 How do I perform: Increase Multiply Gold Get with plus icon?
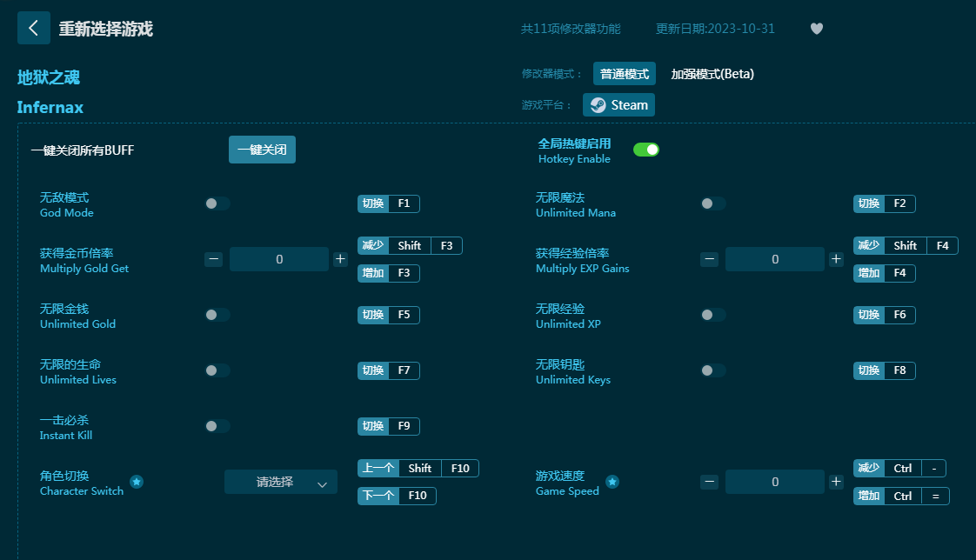(x=340, y=259)
